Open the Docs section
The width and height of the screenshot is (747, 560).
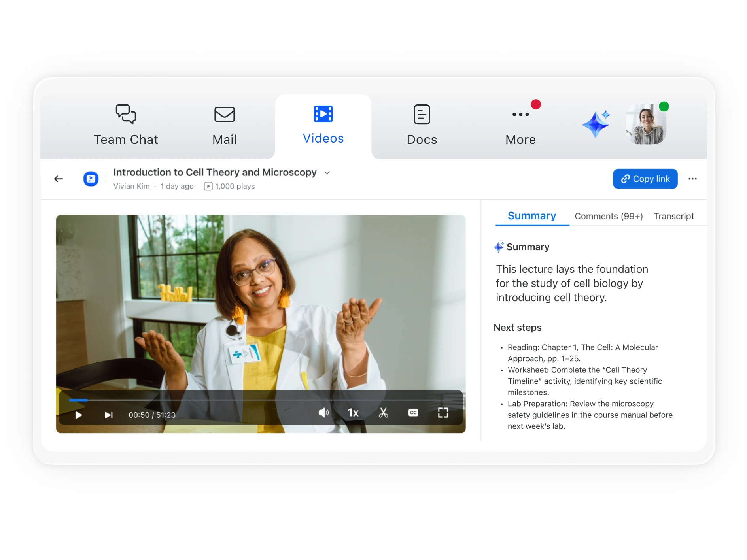coord(422,124)
